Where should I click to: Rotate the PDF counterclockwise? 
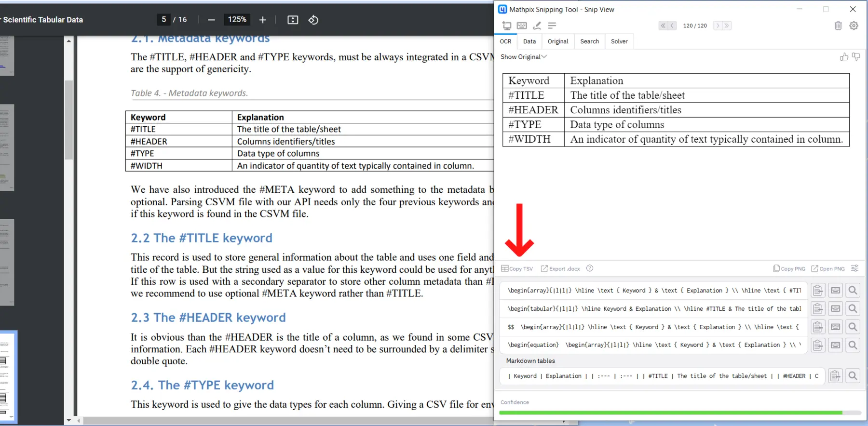tap(313, 20)
